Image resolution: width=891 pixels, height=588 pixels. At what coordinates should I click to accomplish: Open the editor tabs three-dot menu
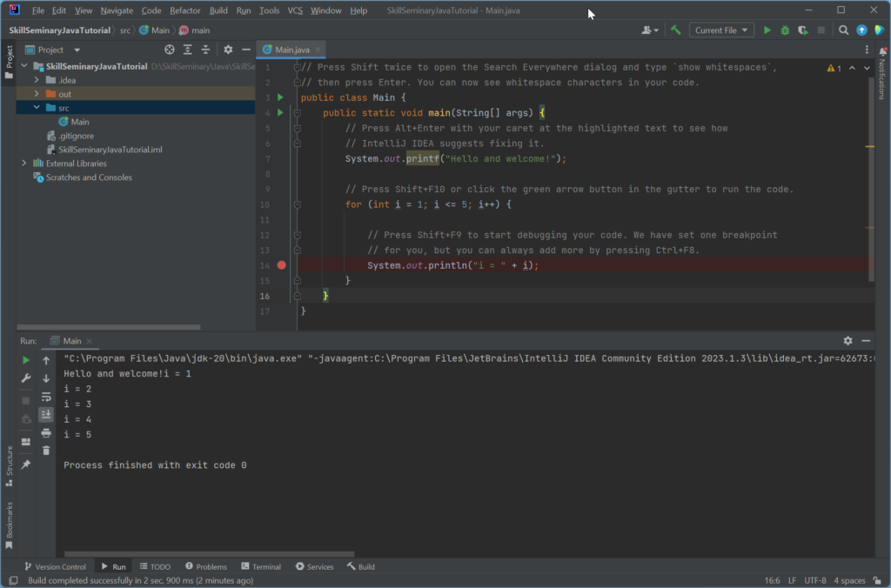tap(867, 50)
